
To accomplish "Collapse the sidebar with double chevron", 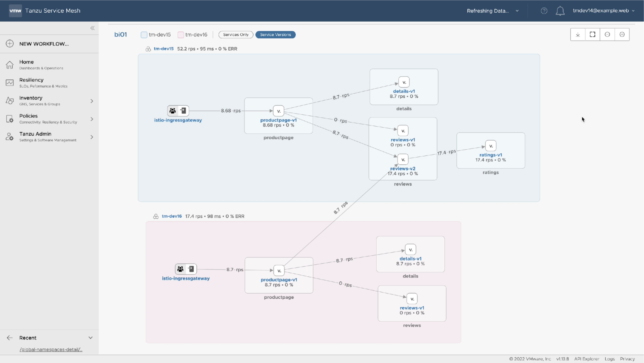I will coord(92,28).
